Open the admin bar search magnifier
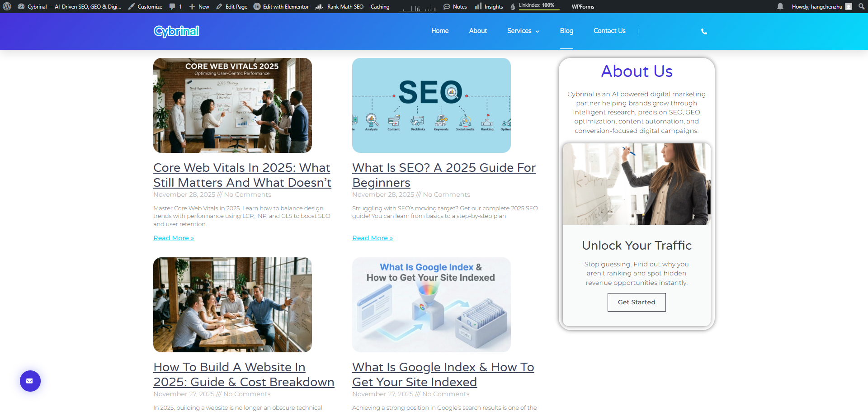This screenshot has width=868, height=412. [862, 6]
